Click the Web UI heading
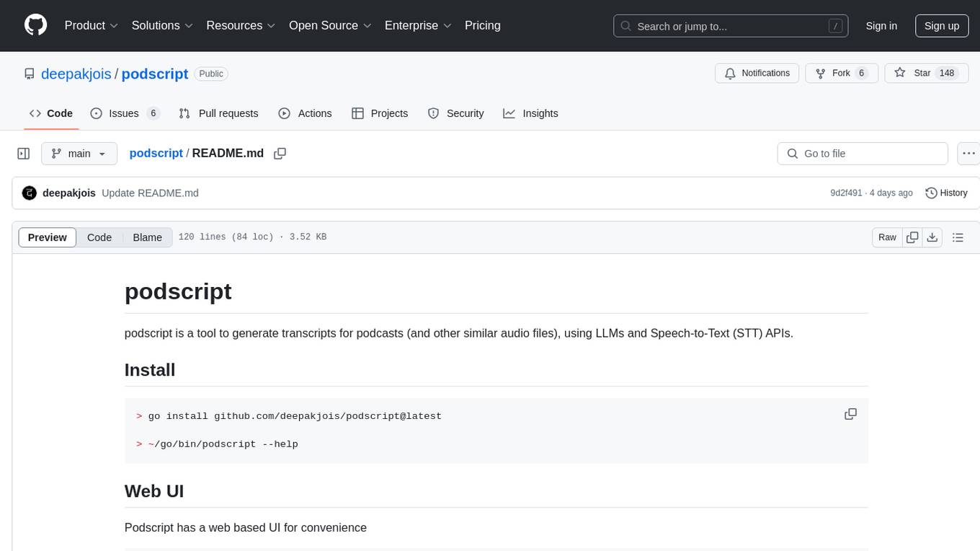The width and height of the screenshot is (980, 551). tap(154, 491)
